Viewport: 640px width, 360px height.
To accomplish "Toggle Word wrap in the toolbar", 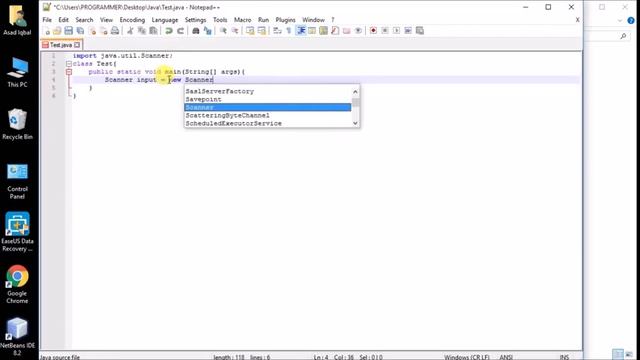I will [x=277, y=31].
